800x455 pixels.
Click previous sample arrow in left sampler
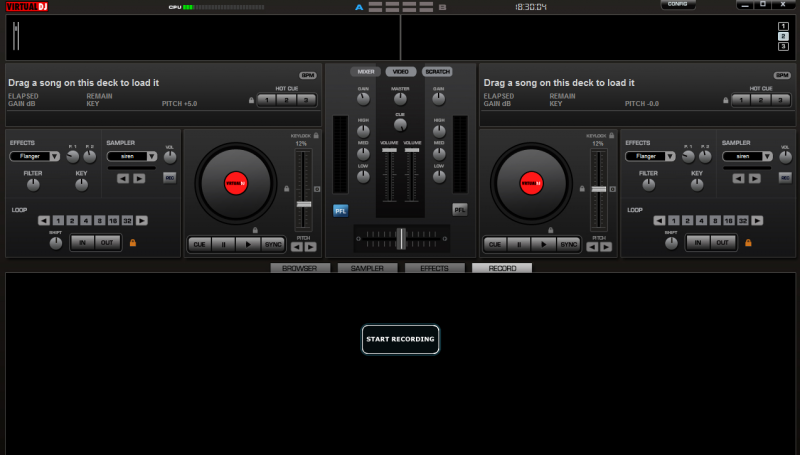(x=123, y=178)
